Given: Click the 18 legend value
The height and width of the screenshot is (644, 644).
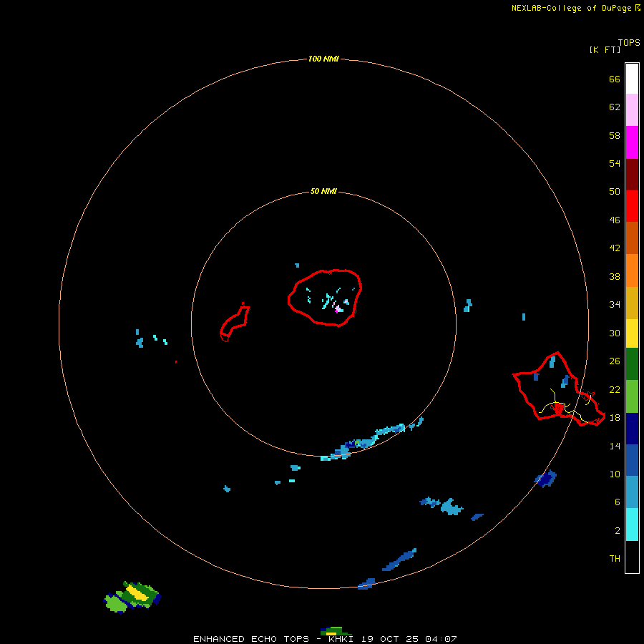Looking at the screenshot, I should tap(615, 418).
